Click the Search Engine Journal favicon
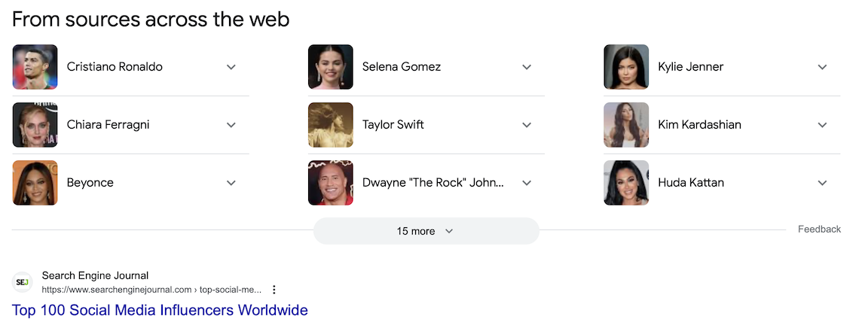Image resolution: width=868 pixels, height=322 pixels. (x=23, y=282)
